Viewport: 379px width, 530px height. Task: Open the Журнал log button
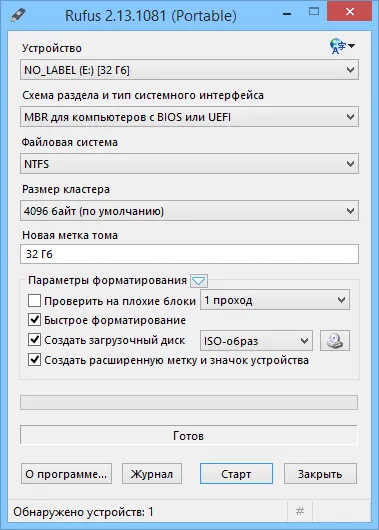(152, 474)
